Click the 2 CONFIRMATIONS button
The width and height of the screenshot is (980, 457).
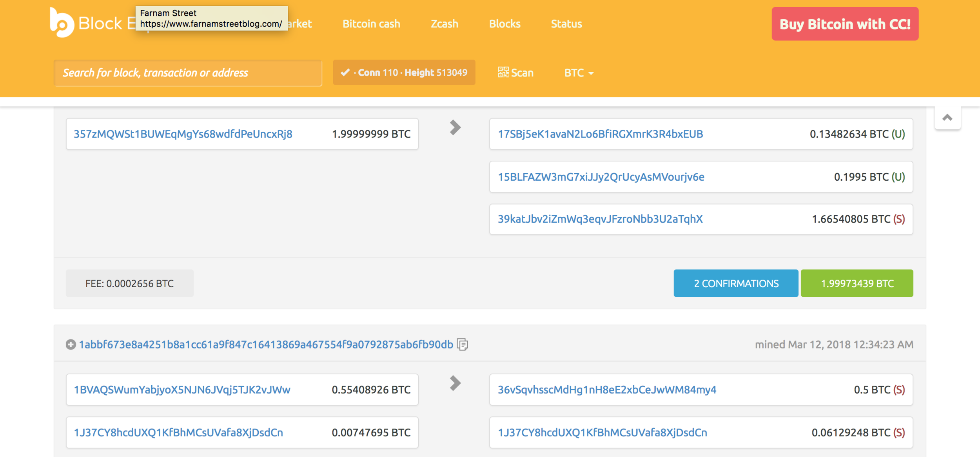point(736,283)
